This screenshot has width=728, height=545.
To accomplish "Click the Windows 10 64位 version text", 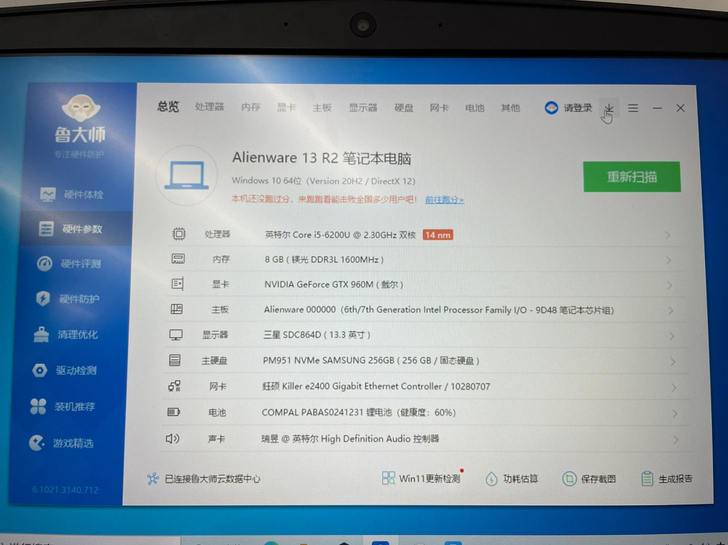I will (x=324, y=181).
